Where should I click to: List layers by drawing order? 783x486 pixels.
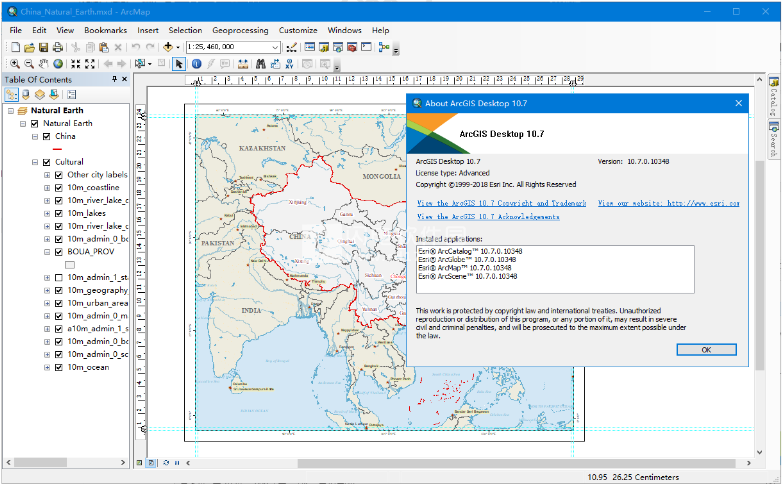coord(11,94)
